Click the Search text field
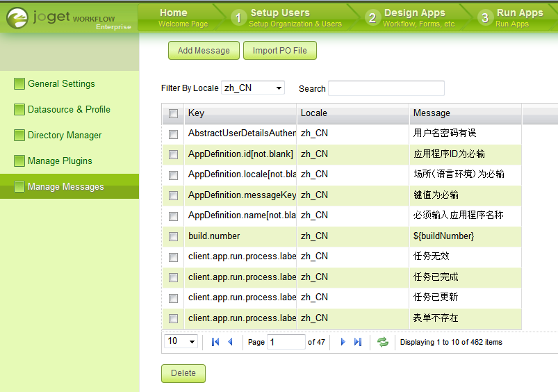This screenshot has height=392, width=558. (x=386, y=88)
